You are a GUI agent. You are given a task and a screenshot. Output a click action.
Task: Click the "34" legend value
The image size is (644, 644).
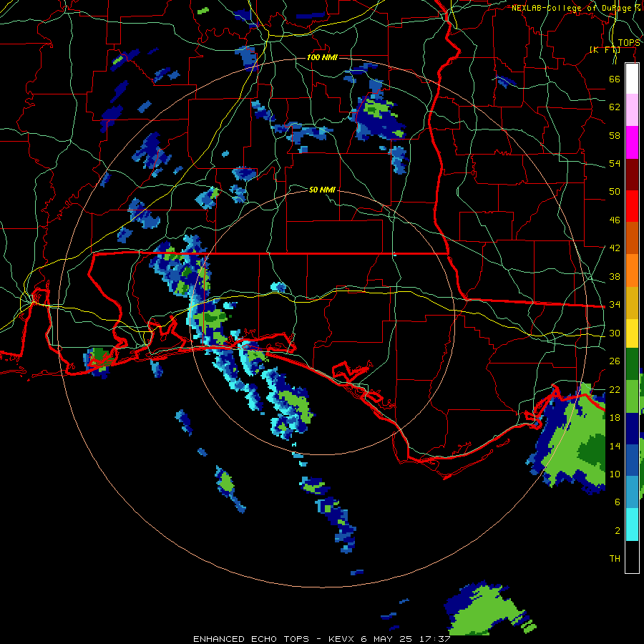coord(615,305)
